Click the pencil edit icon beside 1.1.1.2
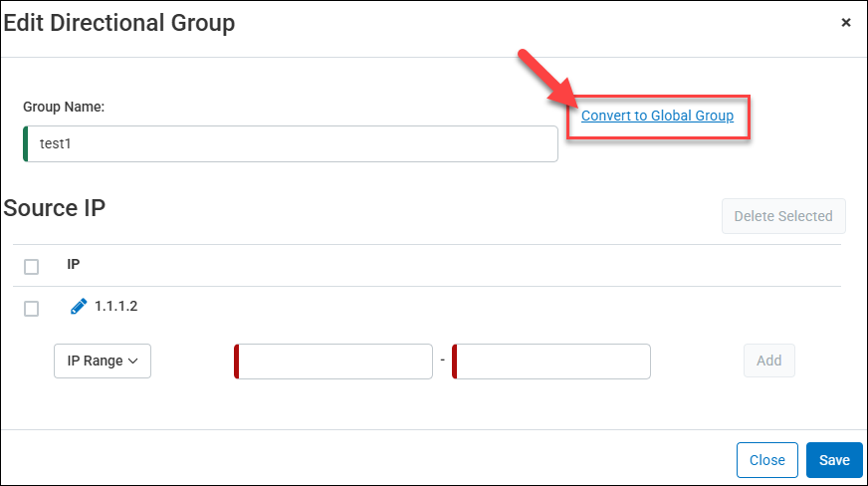Screen dimensions: 868x486 click(79, 307)
